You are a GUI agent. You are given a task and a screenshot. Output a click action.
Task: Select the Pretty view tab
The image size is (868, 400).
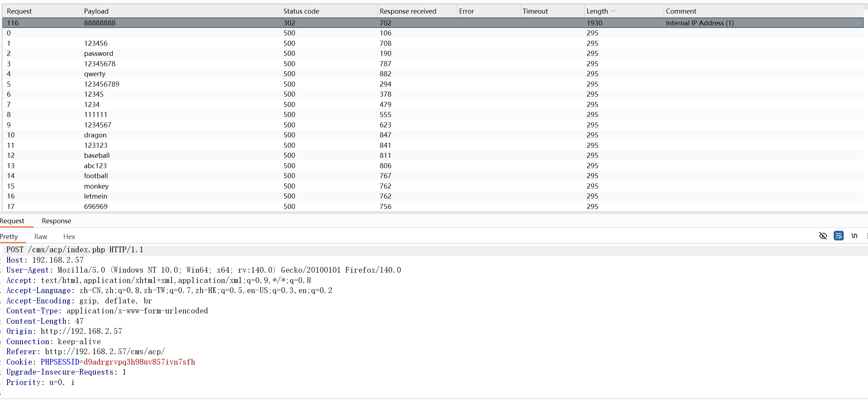click(x=9, y=236)
